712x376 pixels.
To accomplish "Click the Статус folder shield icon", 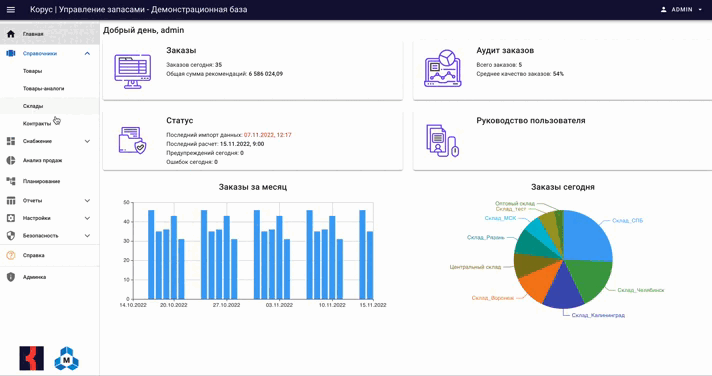I will click(133, 140).
